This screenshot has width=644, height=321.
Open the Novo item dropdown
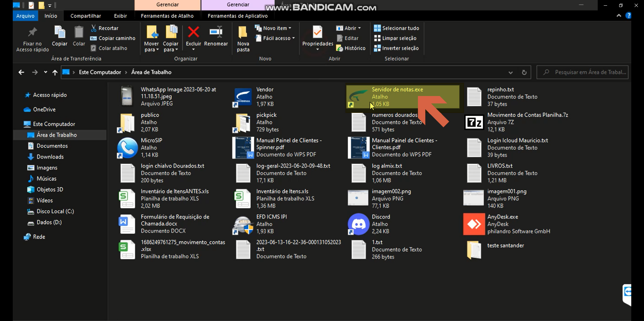pyautogui.click(x=273, y=28)
